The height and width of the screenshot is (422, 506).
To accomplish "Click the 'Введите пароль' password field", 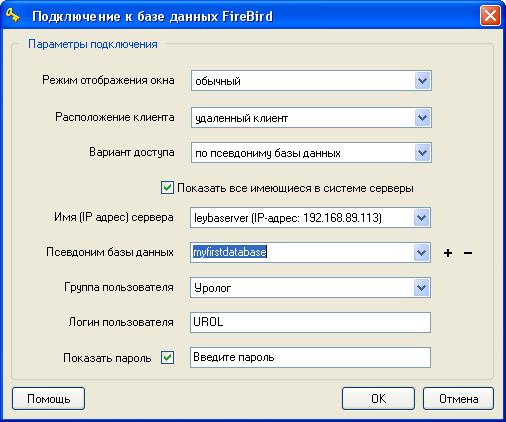I will pos(310,358).
